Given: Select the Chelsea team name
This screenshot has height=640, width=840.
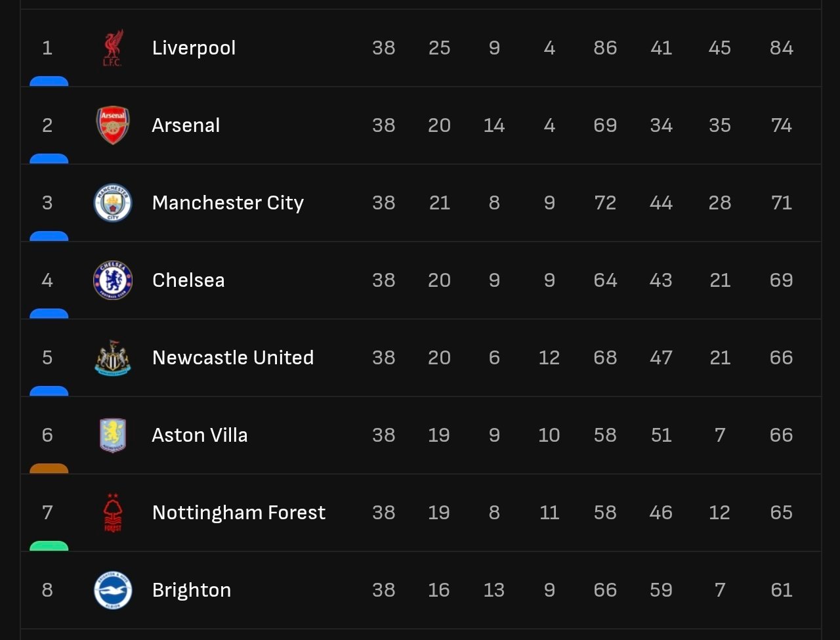Looking at the screenshot, I should (x=188, y=280).
